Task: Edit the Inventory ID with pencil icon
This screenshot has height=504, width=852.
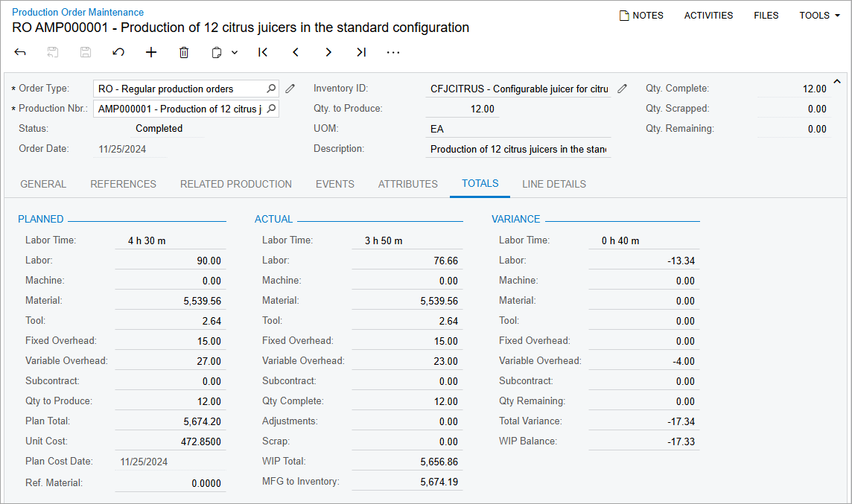Action: pyautogui.click(x=623, y=89)
